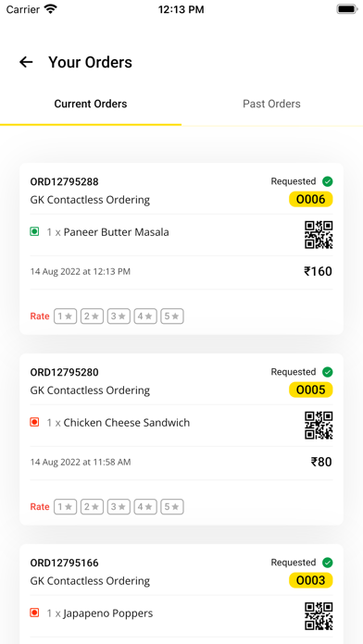Tap the yellow O003 token badge
The height and width of the screenshot is (644, 363).
[x=311, y=580]
